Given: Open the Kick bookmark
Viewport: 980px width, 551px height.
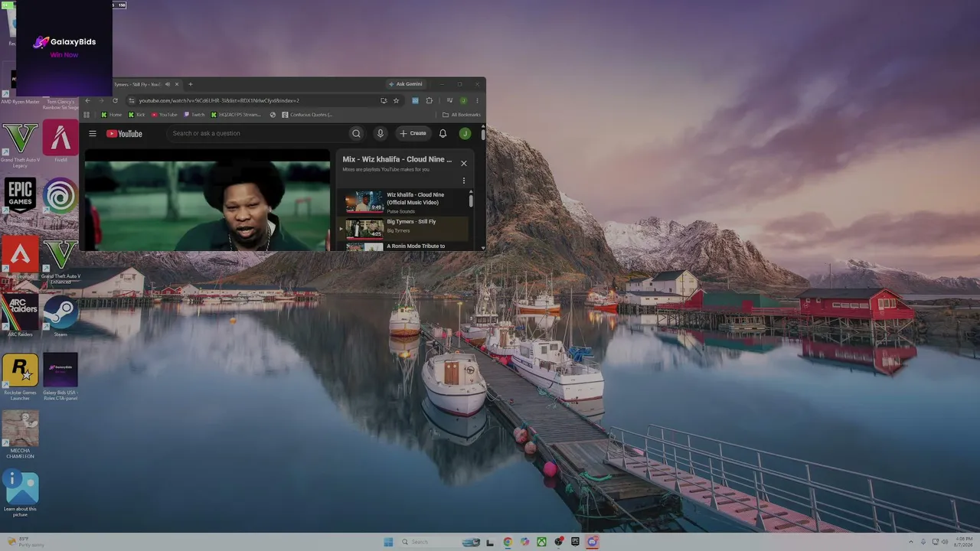Looking at the screenshot, I should 136,115.
